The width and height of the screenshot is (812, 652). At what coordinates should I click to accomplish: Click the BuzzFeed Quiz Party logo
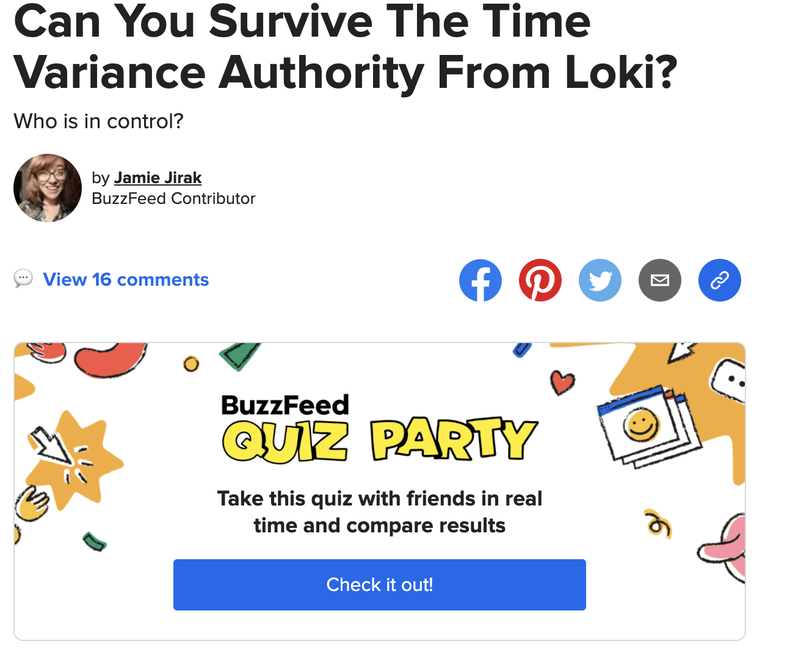pos(379,424)
